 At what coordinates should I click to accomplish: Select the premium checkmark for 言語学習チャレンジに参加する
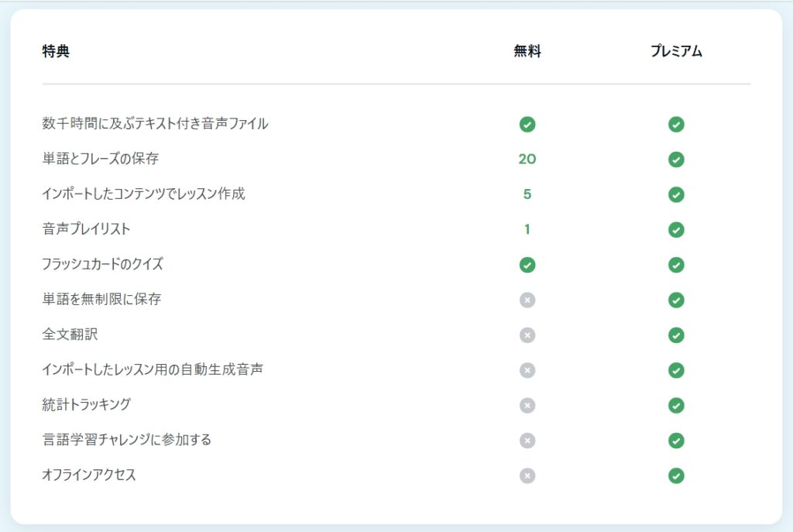click(x=676, y=440)
